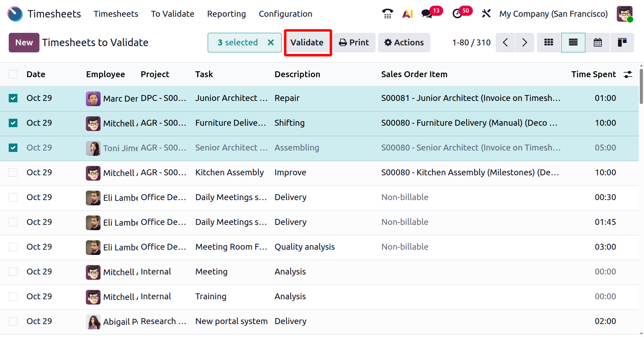The width and height of the screenshot is (644, 337).
Task: Open the VoIP phone icon
Action: pos(387,14)
